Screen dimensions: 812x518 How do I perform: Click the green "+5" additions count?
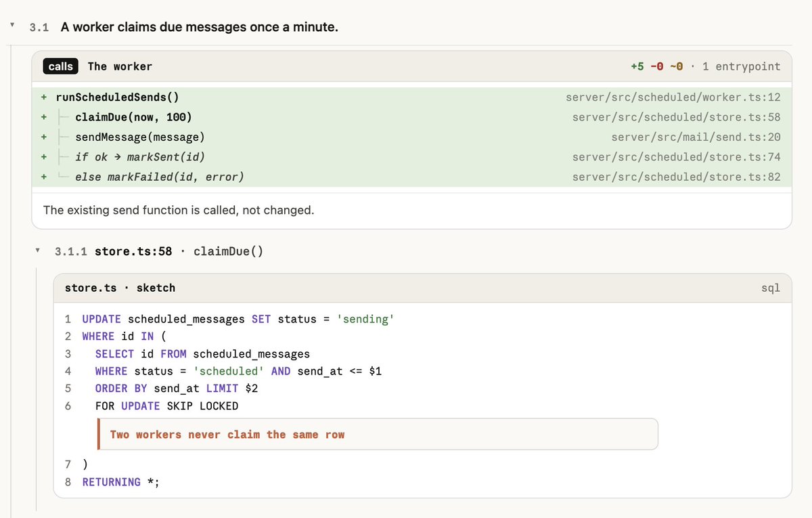637,66
